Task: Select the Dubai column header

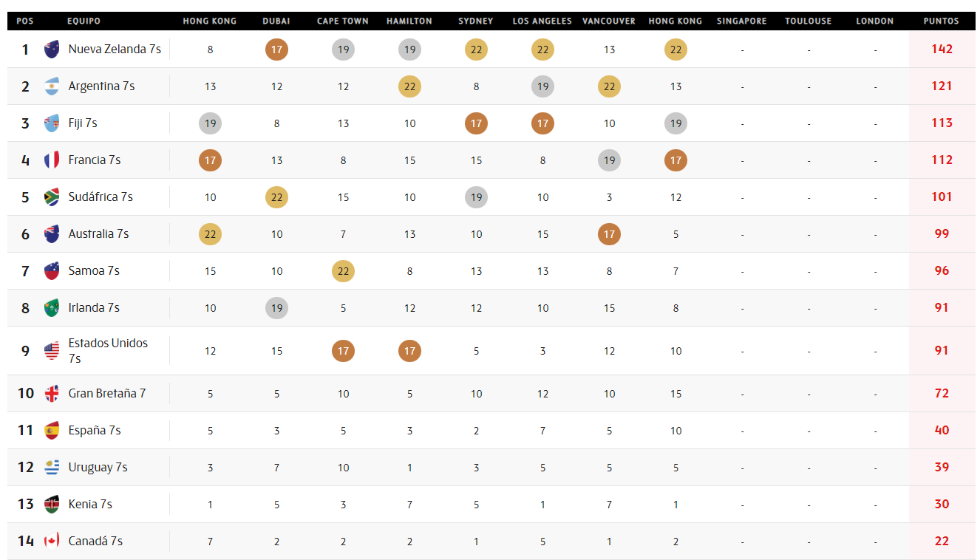Action: point(276,21)
